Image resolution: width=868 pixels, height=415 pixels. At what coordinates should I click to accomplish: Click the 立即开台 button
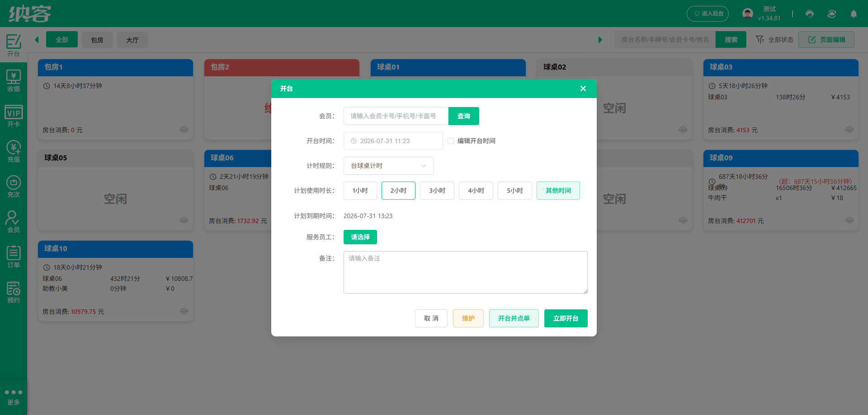click(566, 318)
